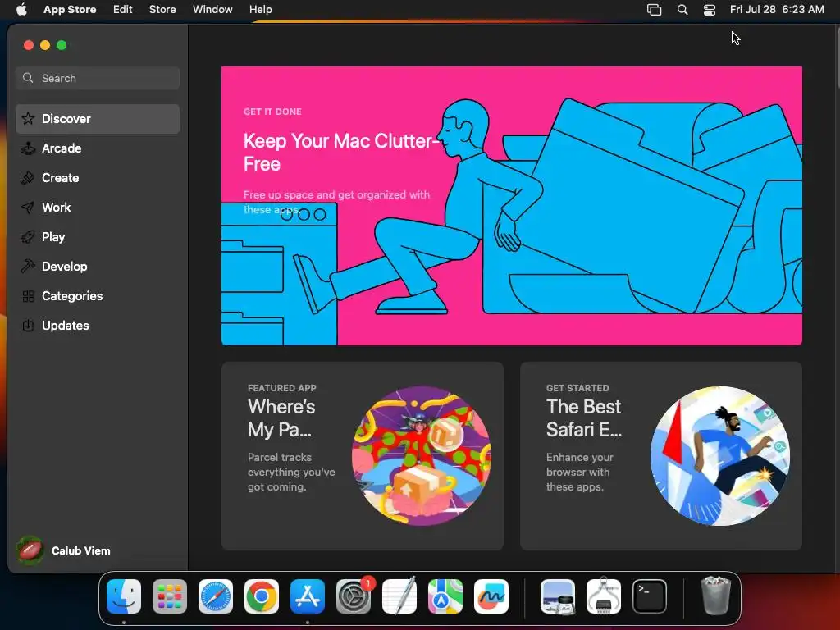Click the App Store icon in Dock
840x630 pixels.
pyautogui.click(x=308, y=596)
